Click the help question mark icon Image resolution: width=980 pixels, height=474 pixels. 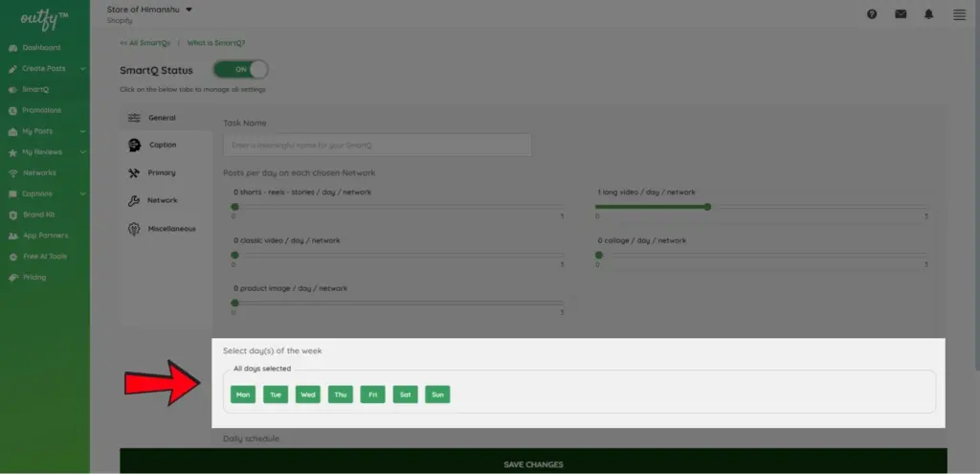point(872,14)
